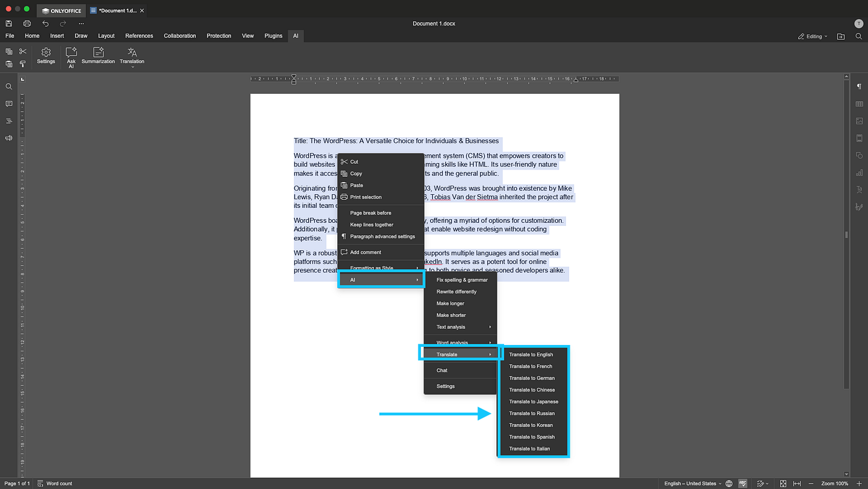The height and width of the screenshot is (489, 868).
Task: Choose Add comment in the context menu
Action: point(381,253)
